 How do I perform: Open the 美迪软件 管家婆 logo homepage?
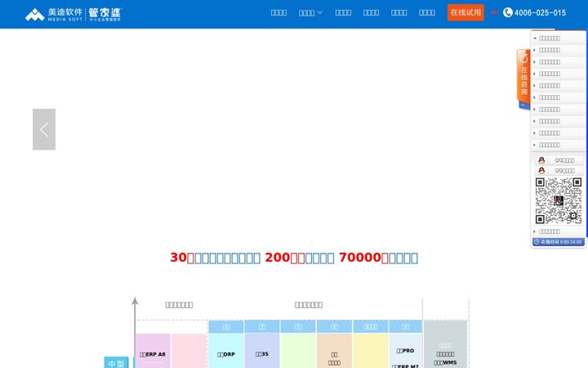[73, 14]
